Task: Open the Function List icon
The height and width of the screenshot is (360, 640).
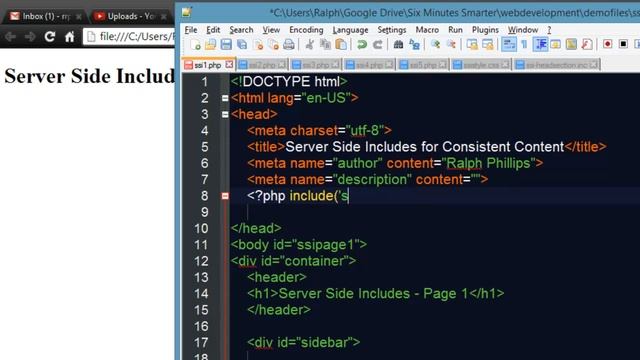Action: click(587, 44)
